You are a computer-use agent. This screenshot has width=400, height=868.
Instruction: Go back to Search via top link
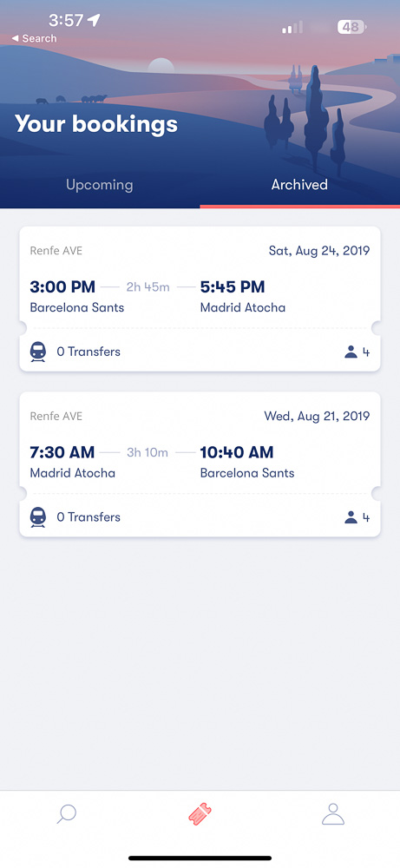[x=35, y=38]
